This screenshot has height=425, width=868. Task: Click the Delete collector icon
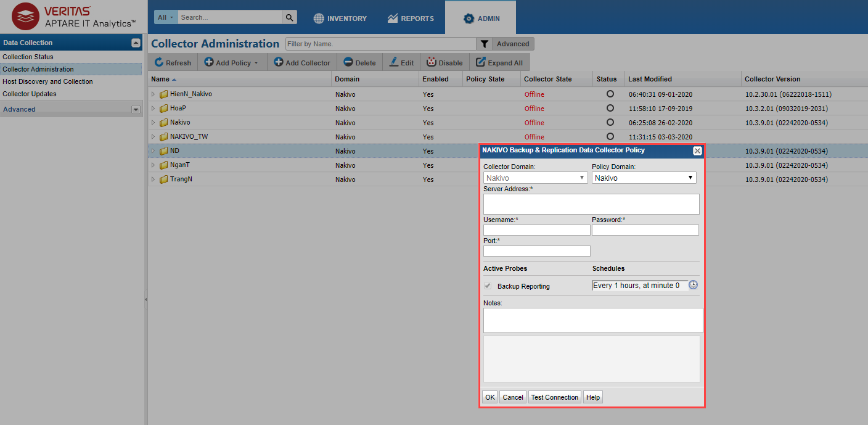(348, 62)
